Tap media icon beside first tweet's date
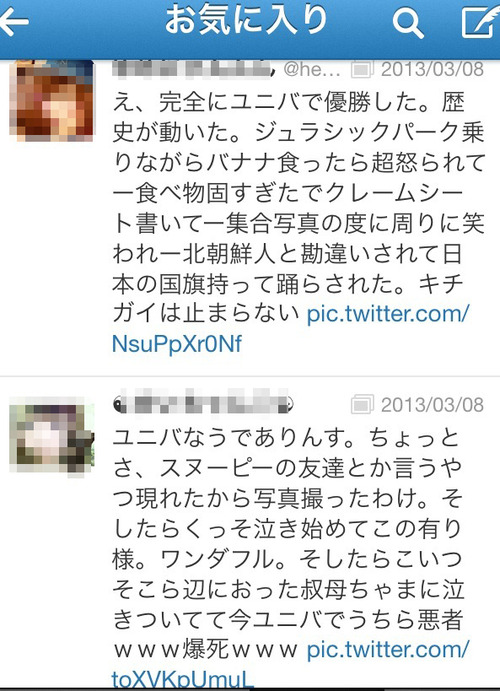 click(362, 69)
